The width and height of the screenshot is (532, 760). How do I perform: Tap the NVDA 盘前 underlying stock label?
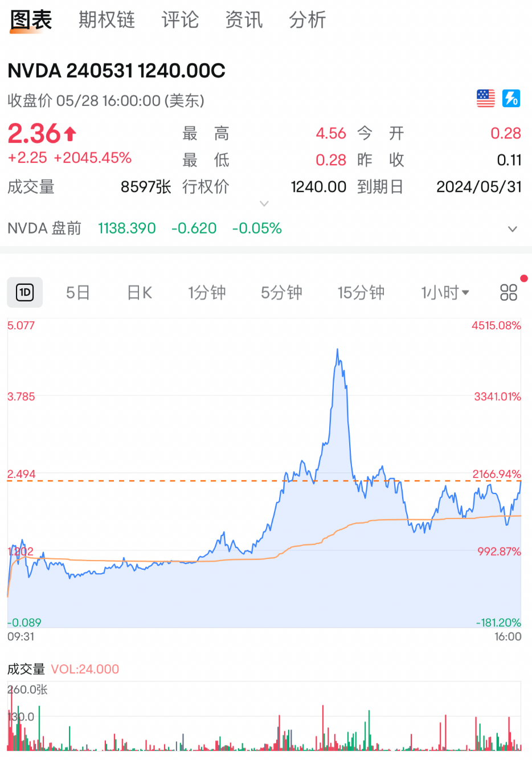coord(44,228)
